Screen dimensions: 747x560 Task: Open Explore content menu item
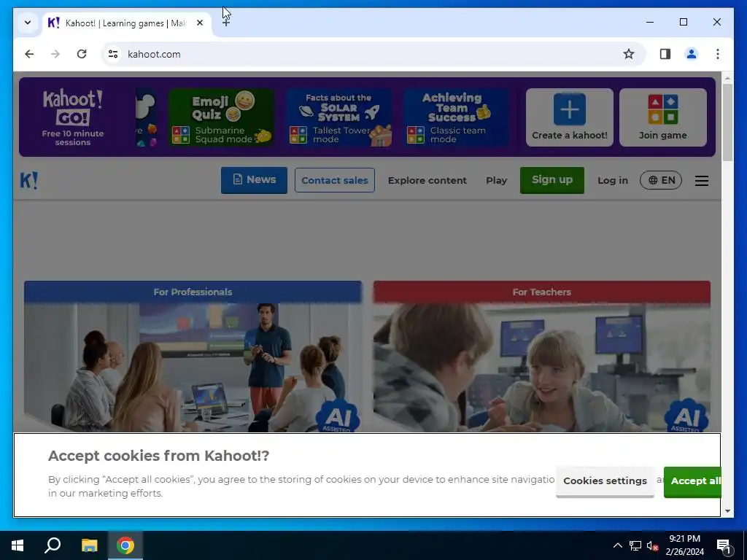pos(427,181)
